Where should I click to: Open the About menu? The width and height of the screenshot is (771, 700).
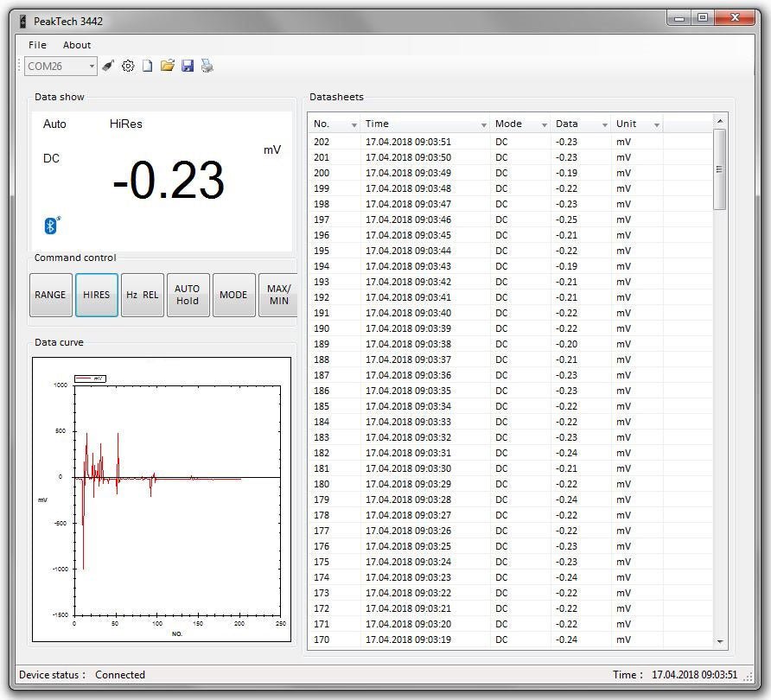click(77, 45)
